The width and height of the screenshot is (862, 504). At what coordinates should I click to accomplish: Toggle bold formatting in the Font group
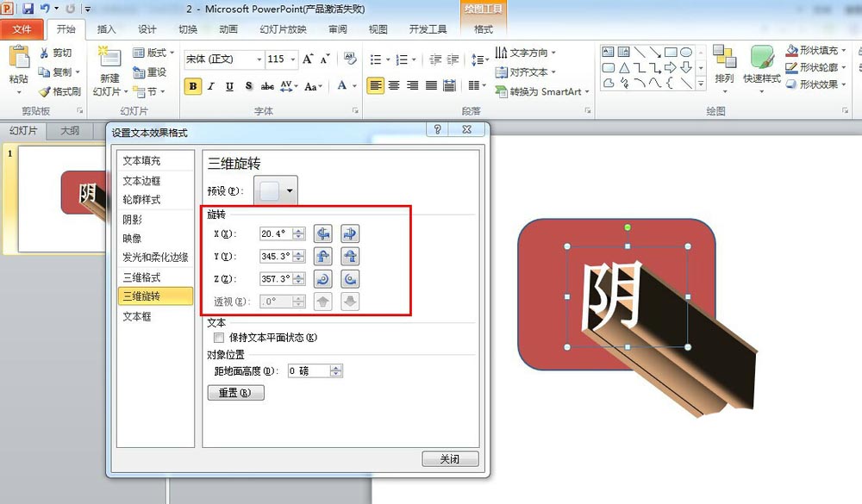(191, 87)
